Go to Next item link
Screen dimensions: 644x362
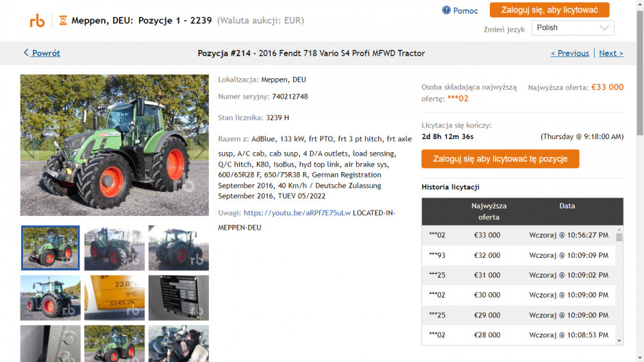[x=610, y=53]
